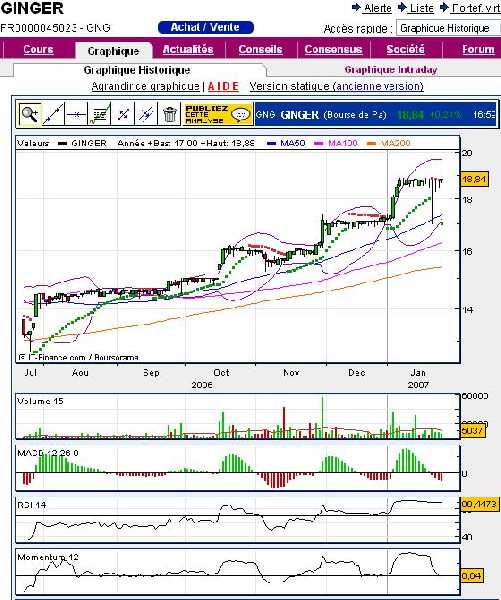Click the 18,84 price label on chart axis
Viewport: 501px width, 600px height.
click(x=475, y=179)
